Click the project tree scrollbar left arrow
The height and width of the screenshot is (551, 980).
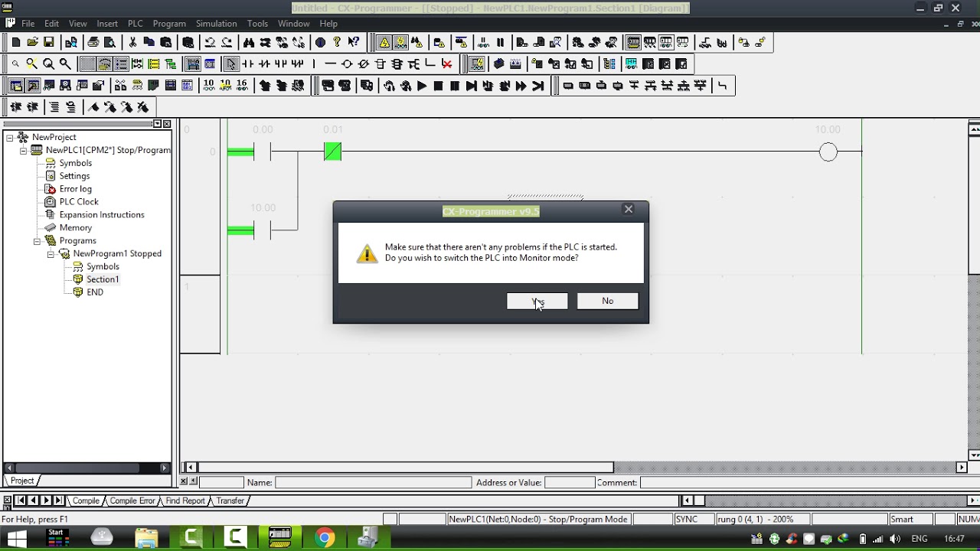[10, 467]
